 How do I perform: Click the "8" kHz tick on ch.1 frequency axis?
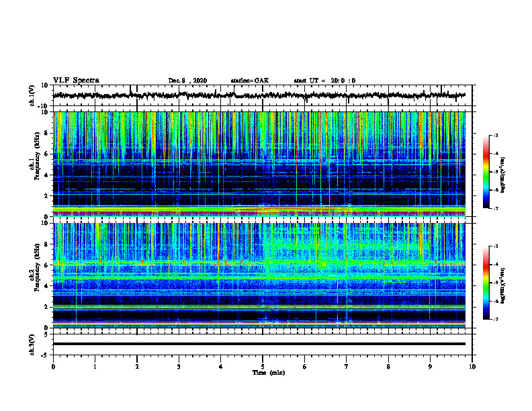[46, 133]
